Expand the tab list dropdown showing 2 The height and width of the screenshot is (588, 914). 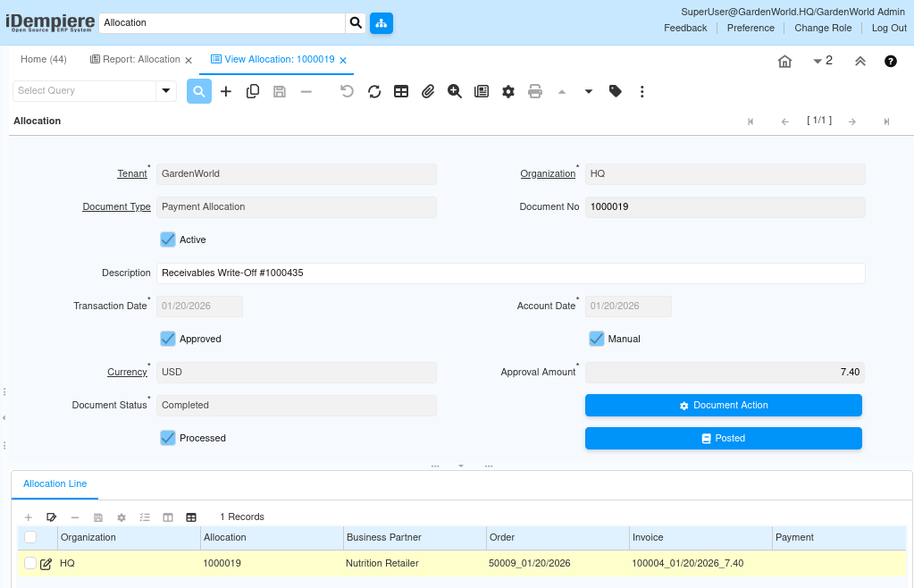pos(822,61)
